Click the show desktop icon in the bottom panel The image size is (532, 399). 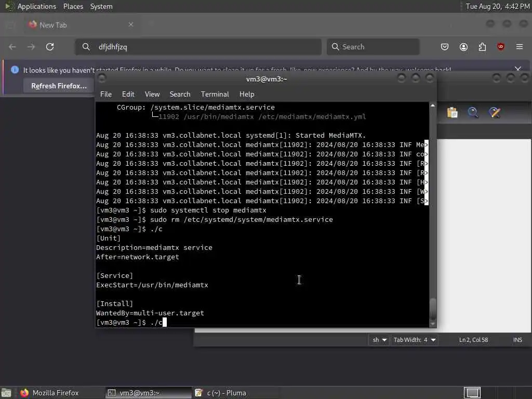[x=6, y=393]
